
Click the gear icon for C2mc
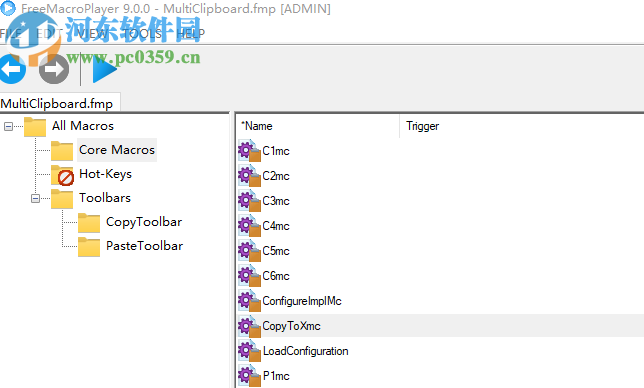click(x=249, y=176)
